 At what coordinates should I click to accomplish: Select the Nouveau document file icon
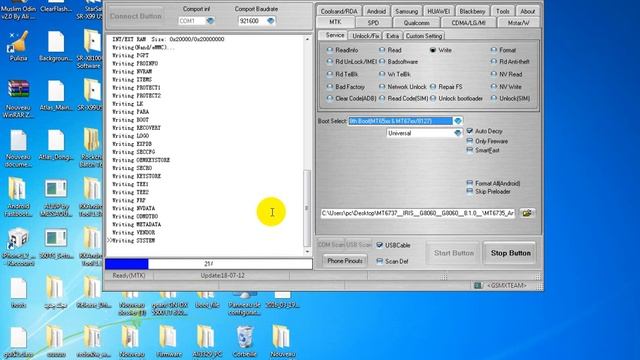(18, 148)
